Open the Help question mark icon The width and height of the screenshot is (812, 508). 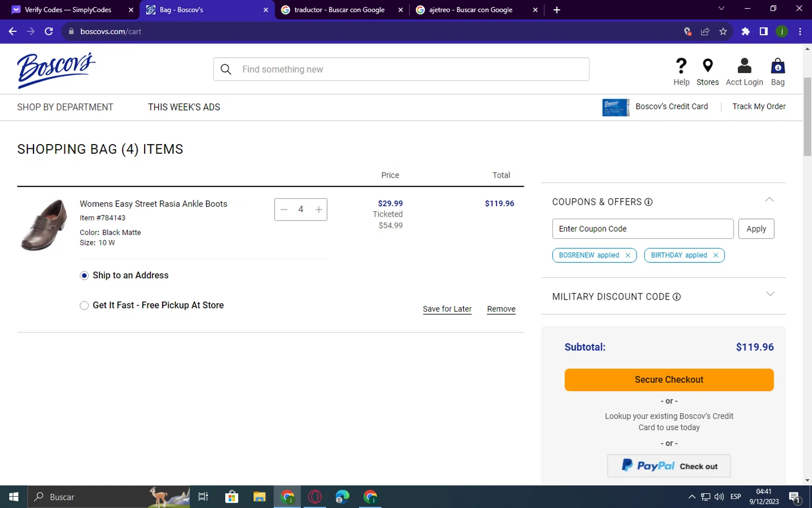coord(681,66)
